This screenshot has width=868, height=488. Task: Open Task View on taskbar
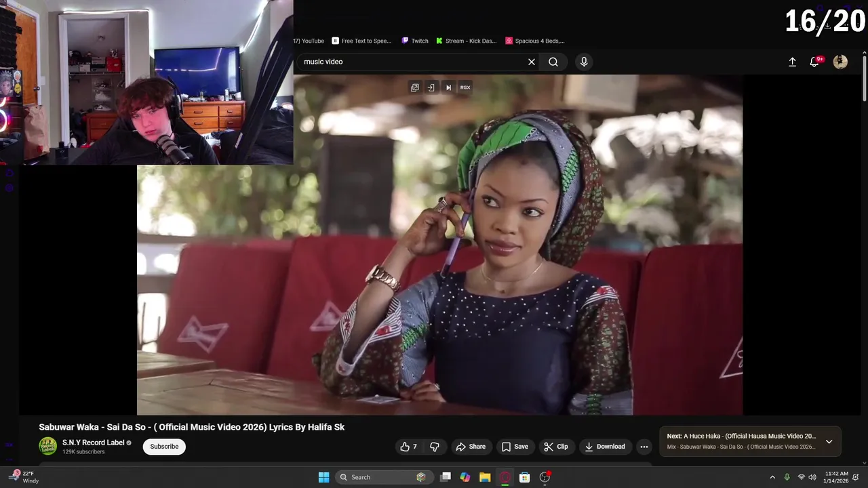pos(446,477)
